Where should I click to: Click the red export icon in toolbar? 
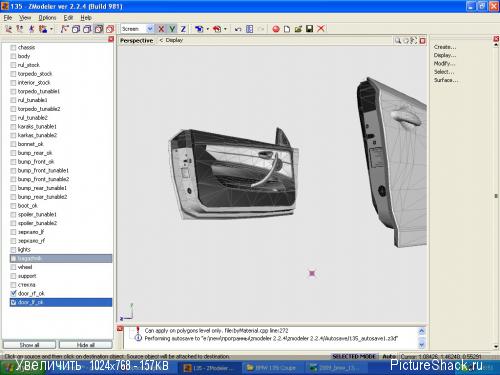217,29
